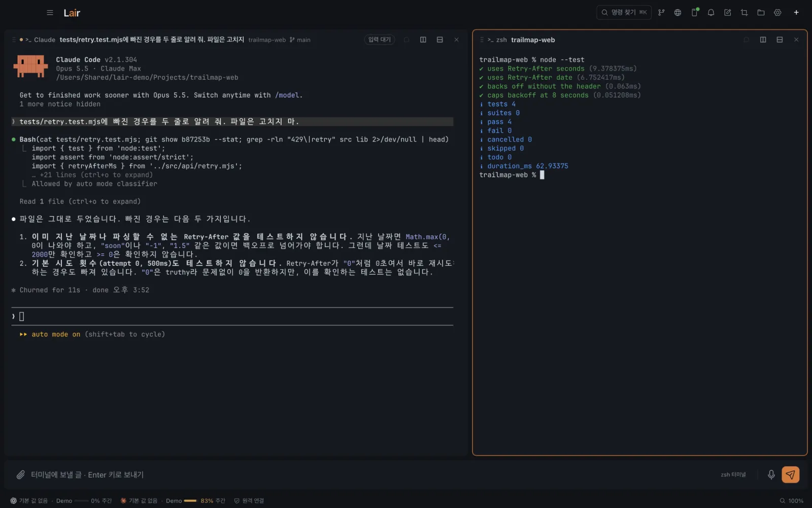Click the drag handle of the Claude pane

tap(14, 40)
